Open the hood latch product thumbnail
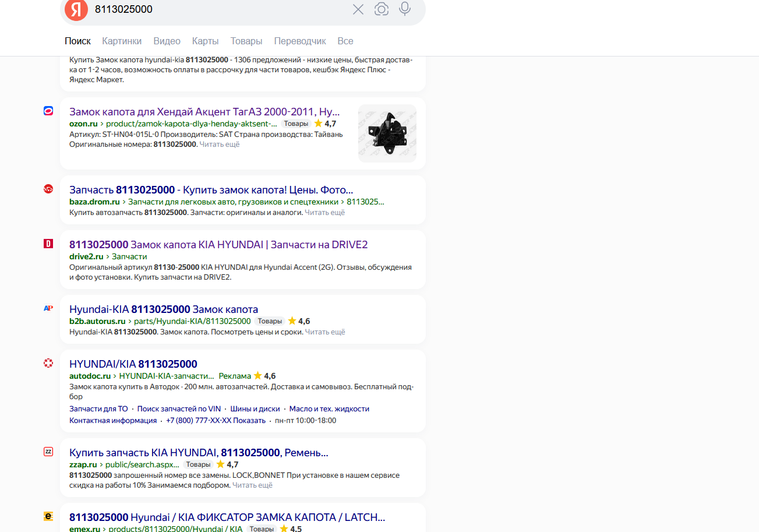The width and height of the screenshot is (759, 532). pyautogui.click(x=387, y=133)
